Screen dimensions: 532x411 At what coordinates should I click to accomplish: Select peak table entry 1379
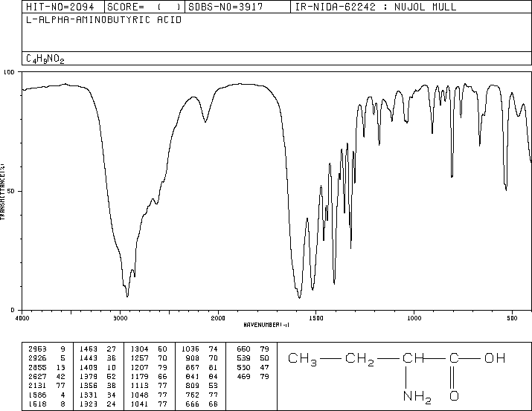pos(89,376)
